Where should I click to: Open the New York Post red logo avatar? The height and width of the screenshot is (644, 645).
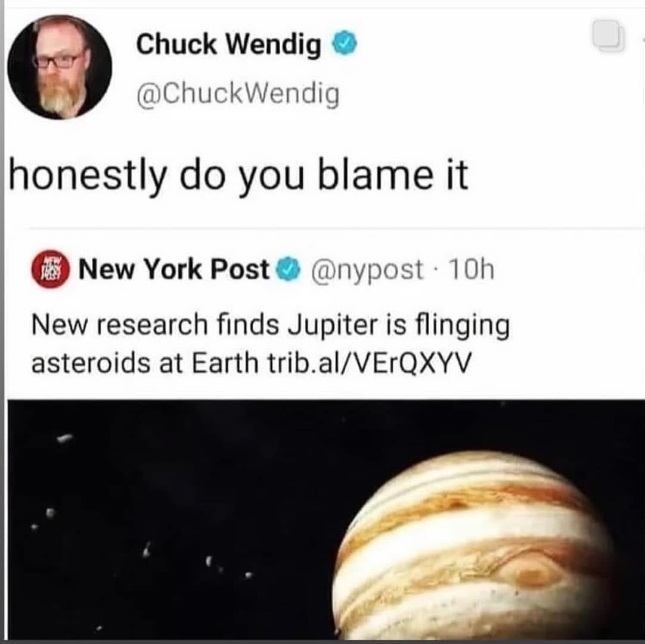tap(51, 269)
